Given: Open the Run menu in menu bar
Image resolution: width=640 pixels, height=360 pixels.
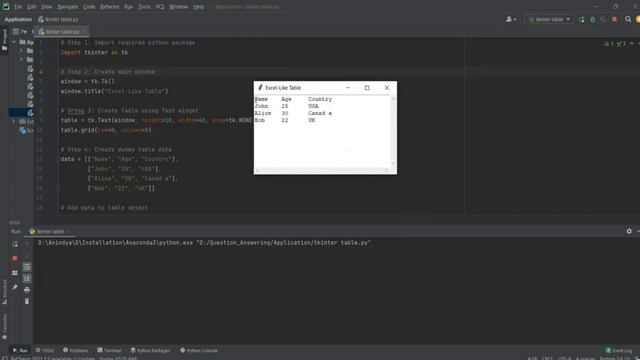Looking at the screenshot, I should 129,7.
